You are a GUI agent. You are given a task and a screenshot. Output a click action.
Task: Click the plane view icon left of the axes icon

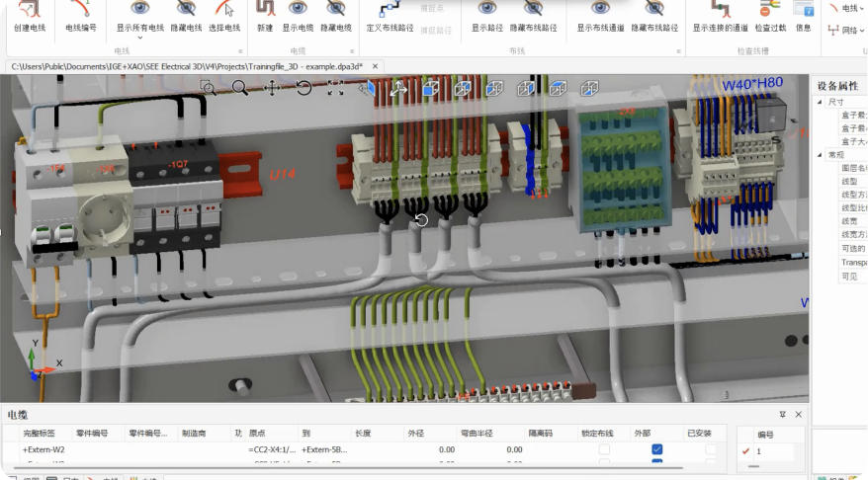(x=368, y=88)
